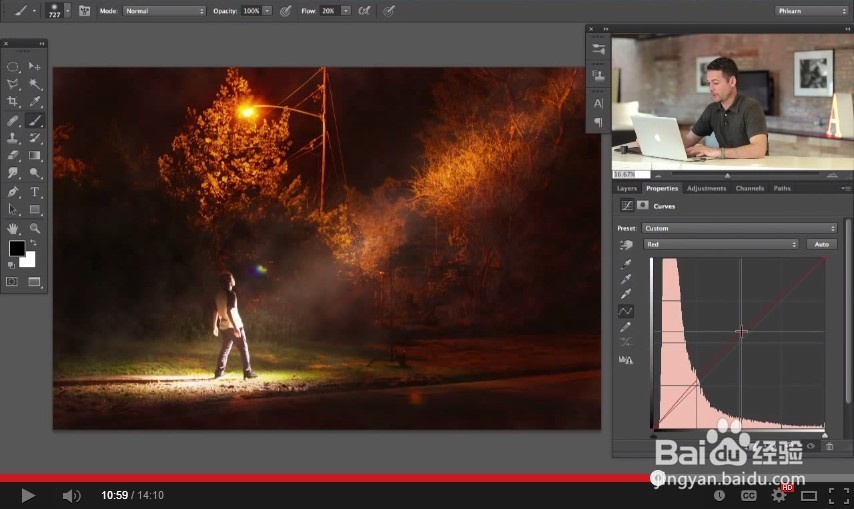
Task: Select the Dodge tool
Action: pos(35,173)
